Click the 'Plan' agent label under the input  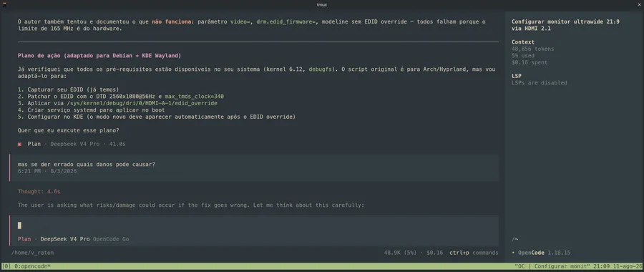(24, 239)
